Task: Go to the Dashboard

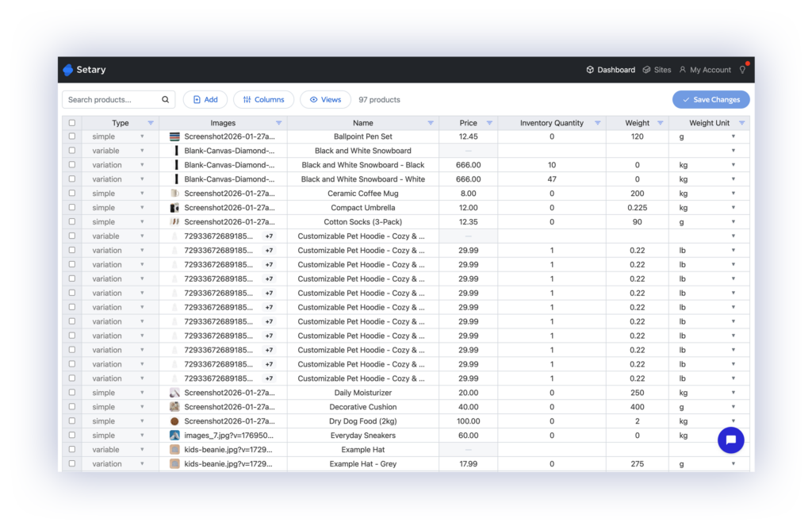Action: [611, 70]
